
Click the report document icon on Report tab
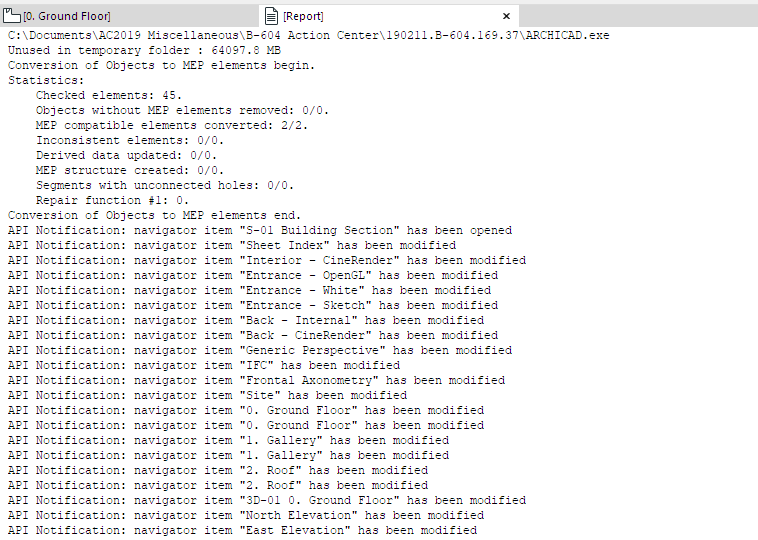coord(272,16)
